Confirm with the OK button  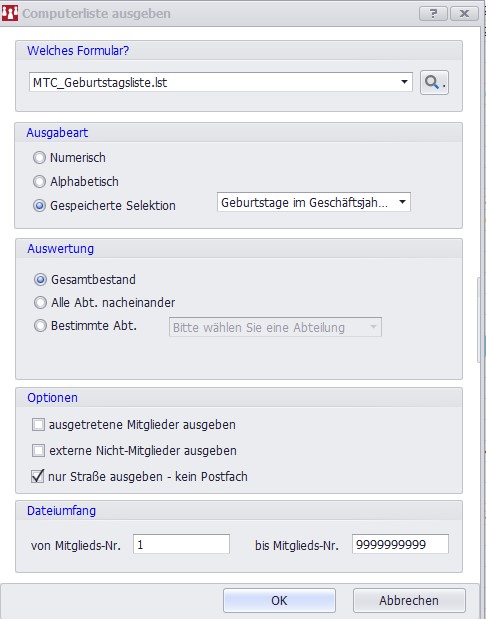[279, 600]
